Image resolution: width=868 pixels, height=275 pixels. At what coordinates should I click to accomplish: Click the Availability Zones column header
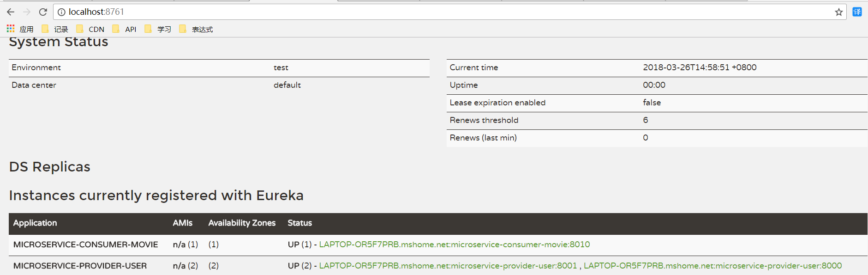pos(242,223)
